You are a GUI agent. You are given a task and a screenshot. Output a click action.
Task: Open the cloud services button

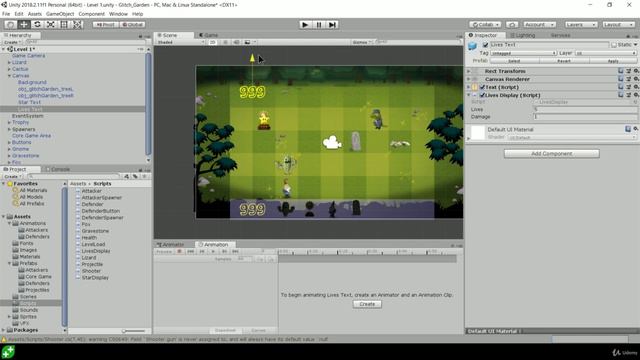click(512, 24)
